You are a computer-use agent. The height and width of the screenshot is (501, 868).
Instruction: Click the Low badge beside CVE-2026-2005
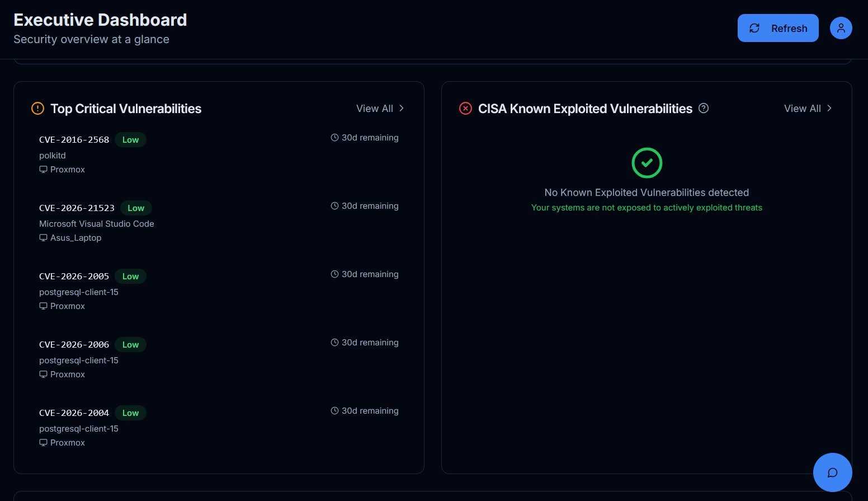(130, 276)
